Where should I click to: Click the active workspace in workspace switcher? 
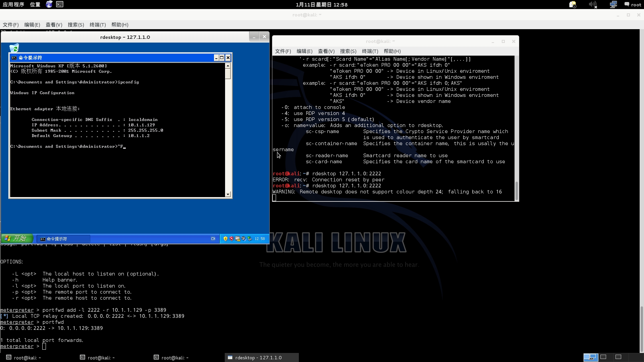point(591,357)
